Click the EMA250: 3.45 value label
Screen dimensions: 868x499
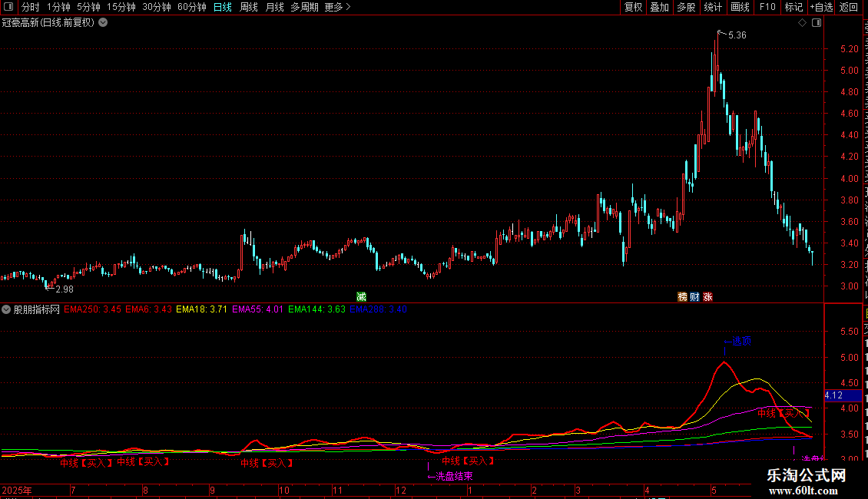92,309
